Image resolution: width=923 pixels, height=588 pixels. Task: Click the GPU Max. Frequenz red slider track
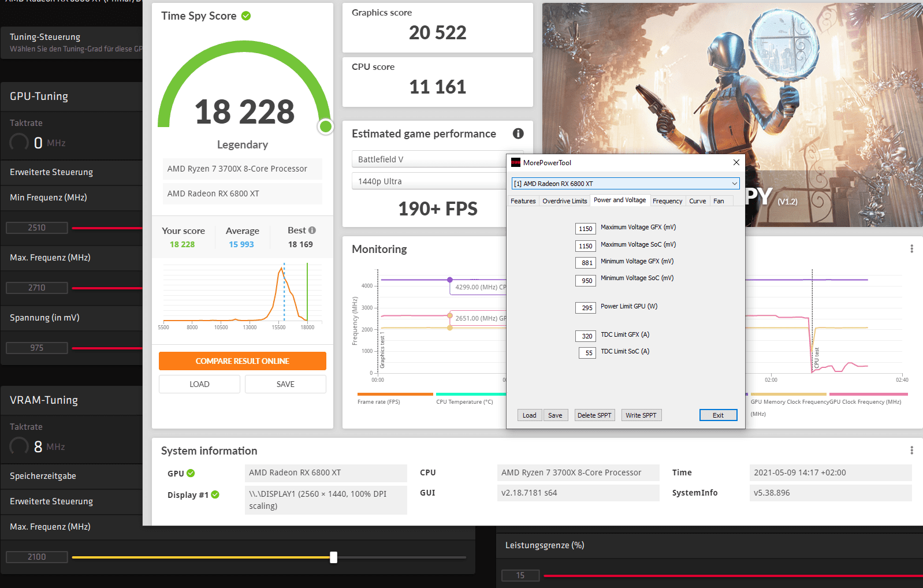(107, 288)
